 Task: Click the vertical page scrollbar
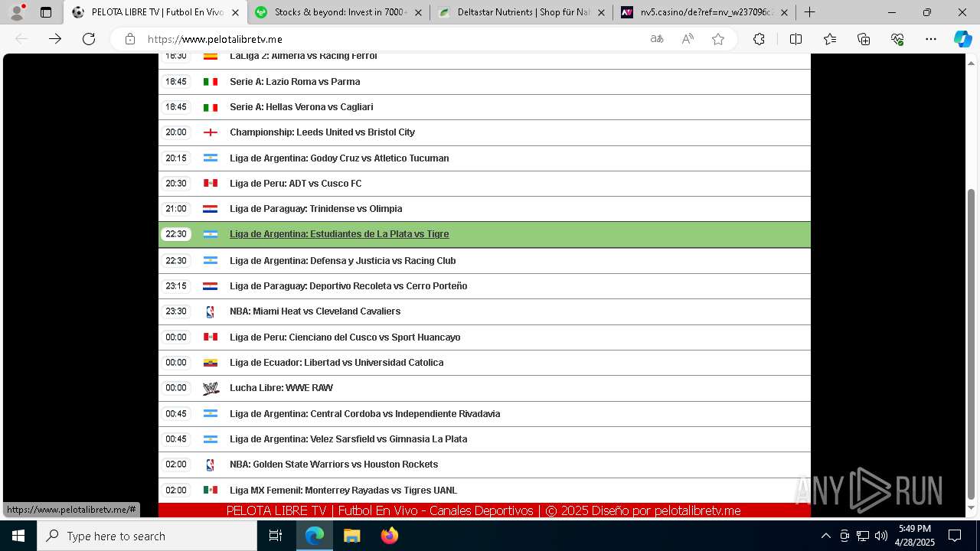972,344
